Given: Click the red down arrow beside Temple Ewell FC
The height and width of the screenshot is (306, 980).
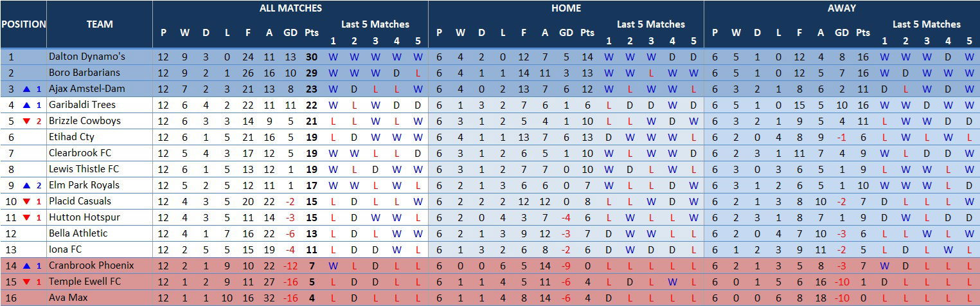Looking at the screenshot, I should 26,282.
